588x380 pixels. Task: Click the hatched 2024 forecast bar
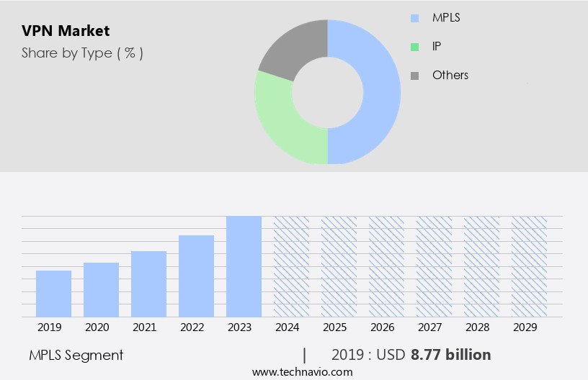[291, 266]
